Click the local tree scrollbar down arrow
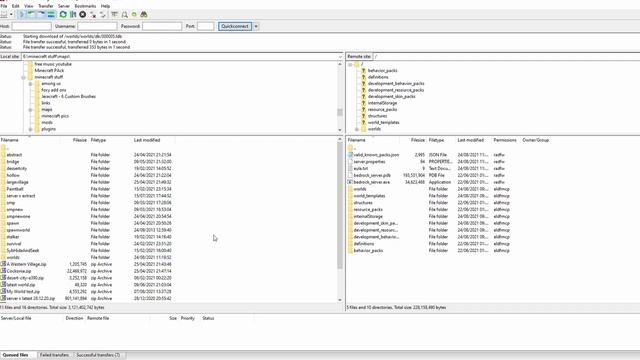Screen dimensions: 640x360 click(x=340, y=130)
